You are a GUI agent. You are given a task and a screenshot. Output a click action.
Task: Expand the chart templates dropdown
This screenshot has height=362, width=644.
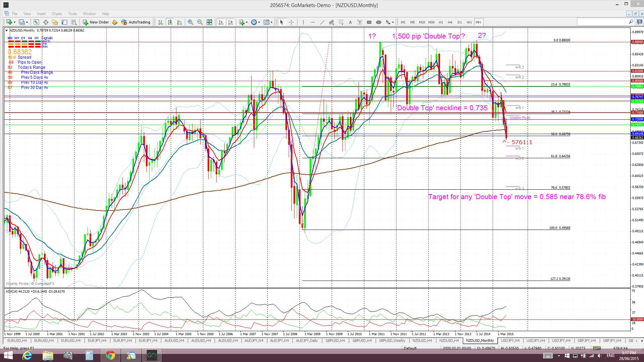271,22
